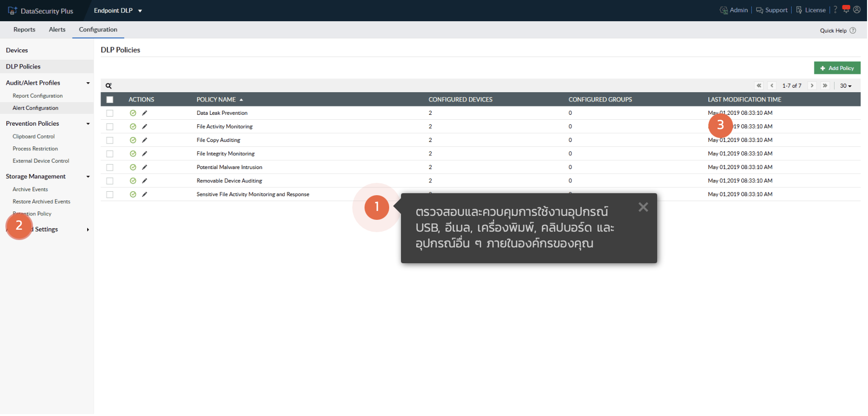Click the search icon above the policy table
Viewport: 868px width, 416px height.
pyautogui.click(x=109, y=86)
